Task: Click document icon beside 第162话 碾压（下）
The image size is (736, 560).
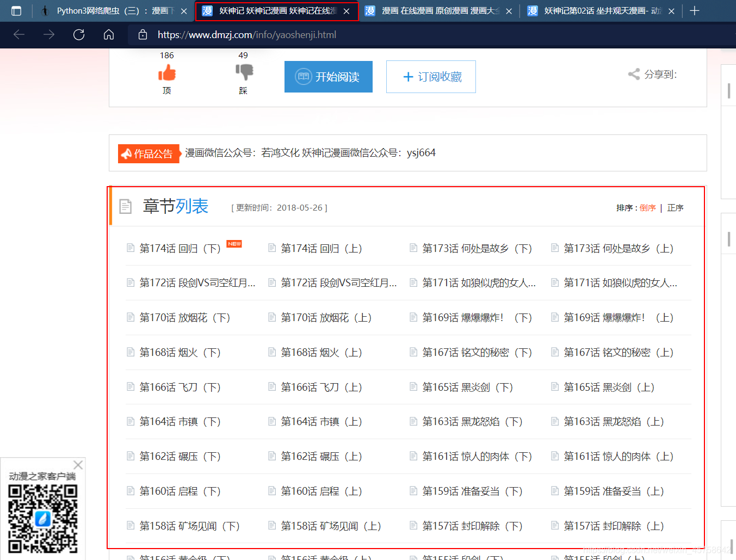Action: [x=131, y=456]
